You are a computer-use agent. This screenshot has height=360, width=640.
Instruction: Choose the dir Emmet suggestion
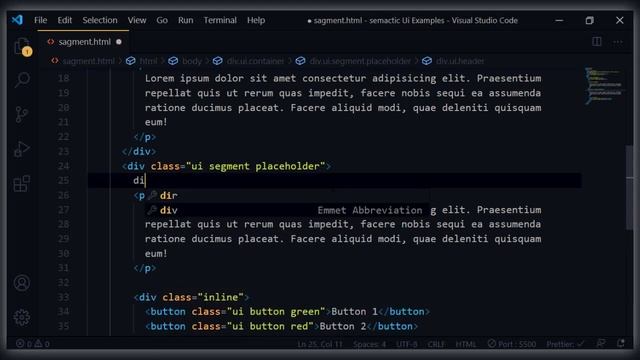point(287,196)
